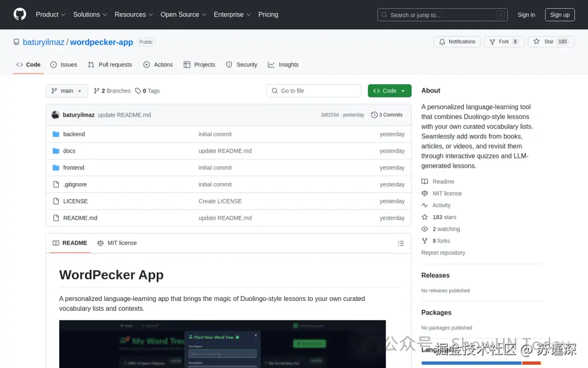Click the repository book icon beside baturyilmaz
Screen dimensions: 588x368
pyautogui.click(x=16, y=42)
